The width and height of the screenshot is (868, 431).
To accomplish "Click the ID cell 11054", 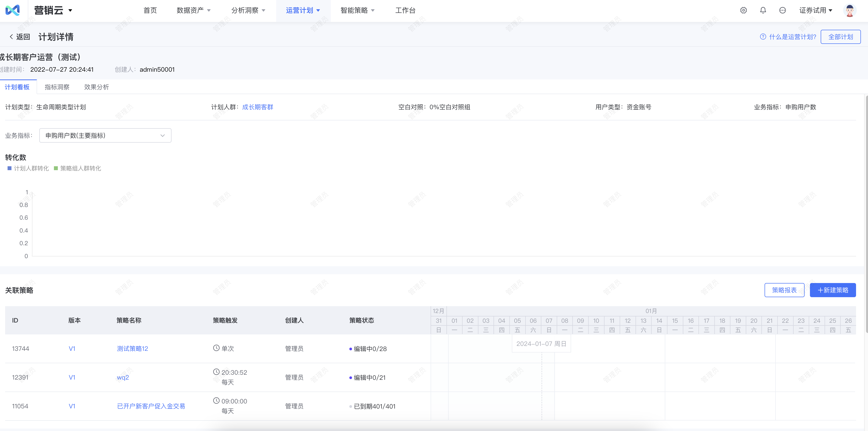I will (20, 406).
